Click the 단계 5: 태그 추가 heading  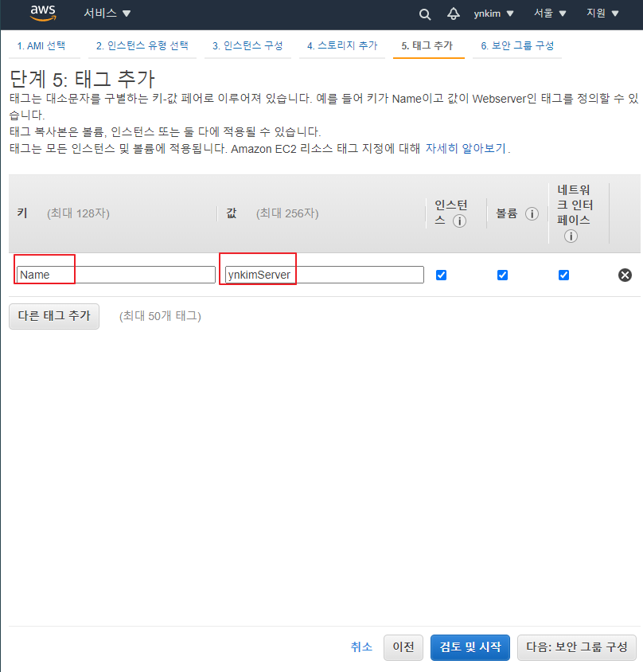[x=82, y=79]
